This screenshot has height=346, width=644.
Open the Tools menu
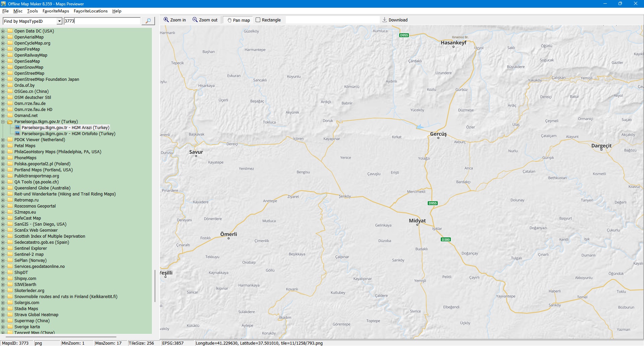(32, 11)
